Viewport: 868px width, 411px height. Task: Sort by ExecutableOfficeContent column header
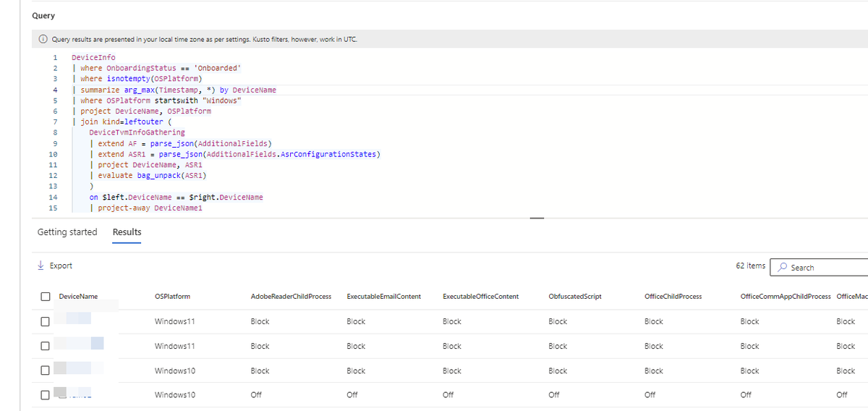(x=480, y=297)
